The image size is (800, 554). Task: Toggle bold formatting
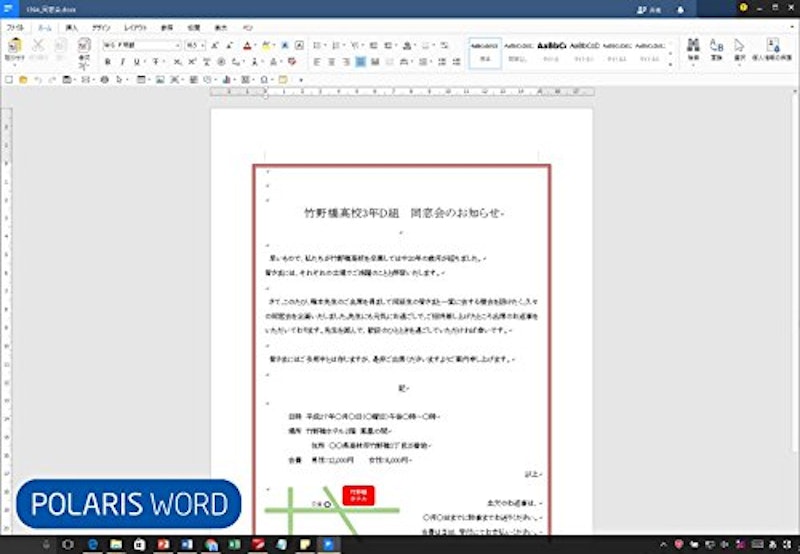[108, 62]
